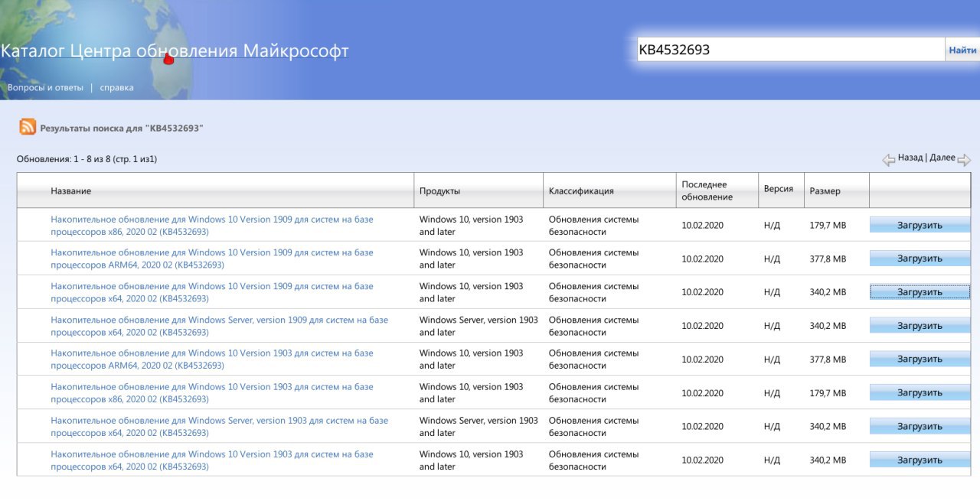Click 377,8 MB size in 1909 ARM64 row
This screenshot has width=980, height=501.
click(x=828, y=259)
